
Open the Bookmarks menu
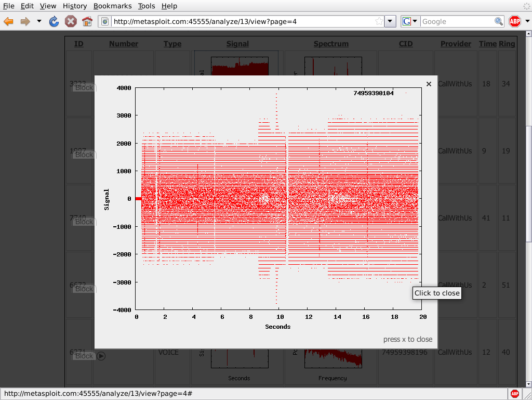tap(112, 6)
